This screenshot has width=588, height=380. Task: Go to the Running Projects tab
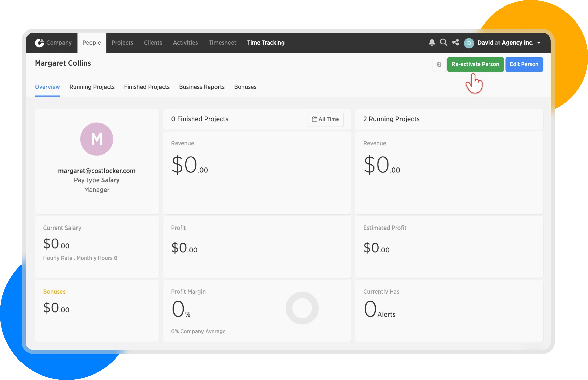(92, 87)
